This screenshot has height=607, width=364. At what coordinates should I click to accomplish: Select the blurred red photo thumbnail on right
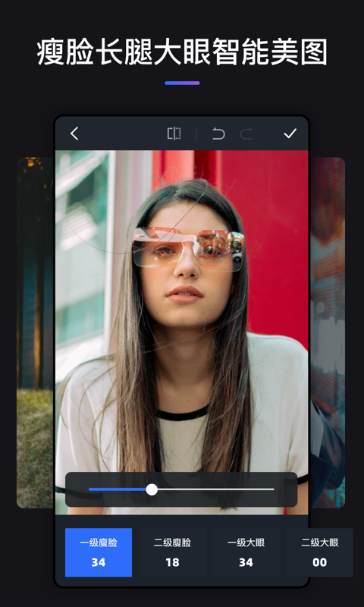(x=328, y=332)
